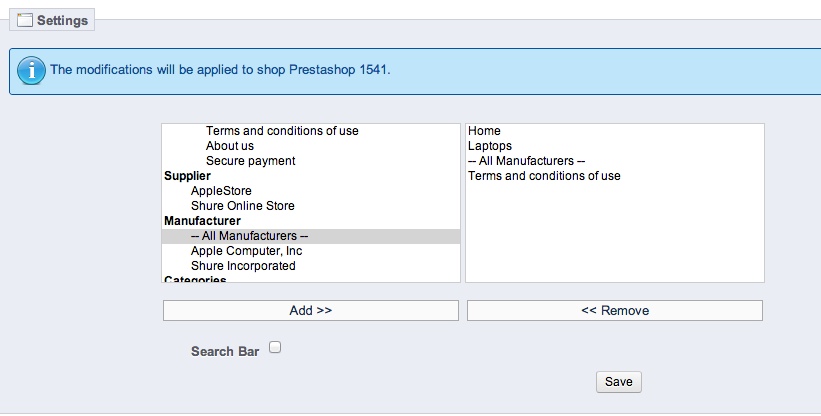Screen dimensions: 821x416
Task: Select AppleStore in the available items list
Action: click(x=221, y=191)
